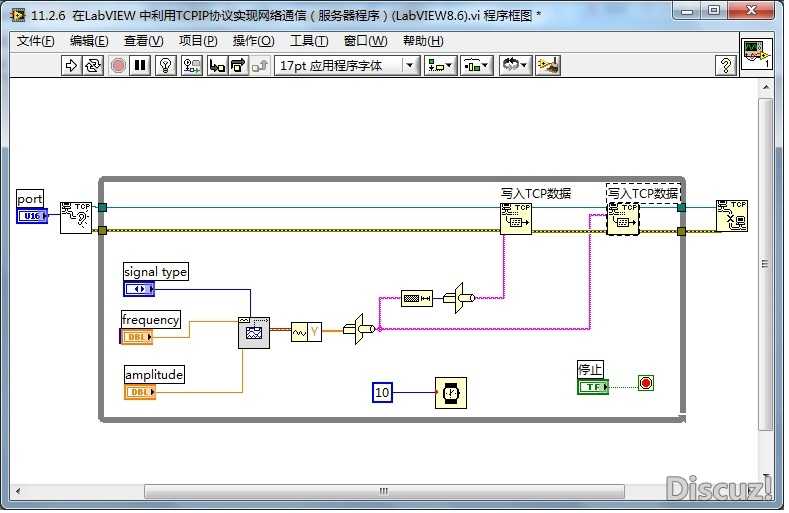Select the 停止 TF boolean terminal
Screen dimensions: 789x513
(593, 387)
